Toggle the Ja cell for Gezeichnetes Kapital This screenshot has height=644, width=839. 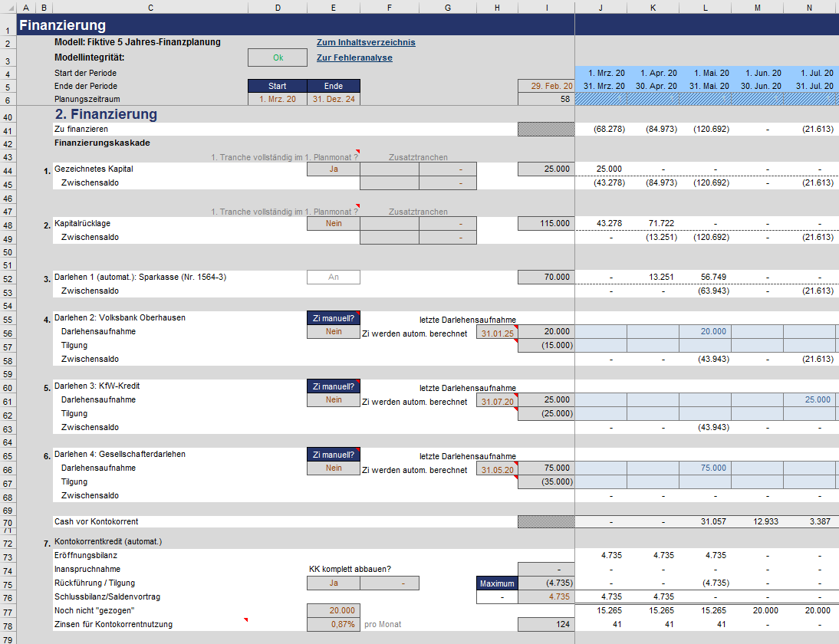click(x=334, y=169)
